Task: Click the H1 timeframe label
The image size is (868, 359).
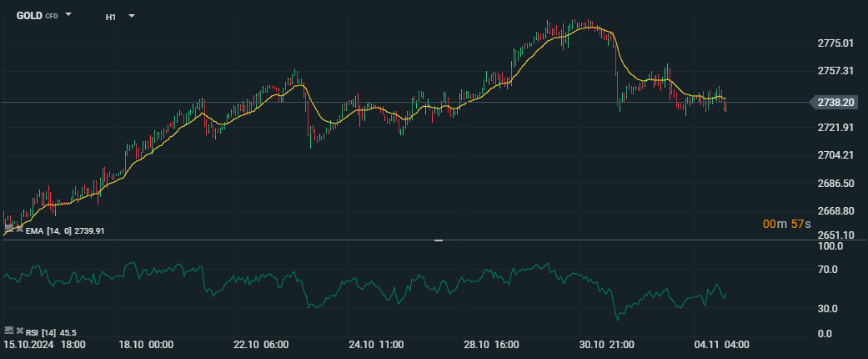Action: [x=111, y=17]
